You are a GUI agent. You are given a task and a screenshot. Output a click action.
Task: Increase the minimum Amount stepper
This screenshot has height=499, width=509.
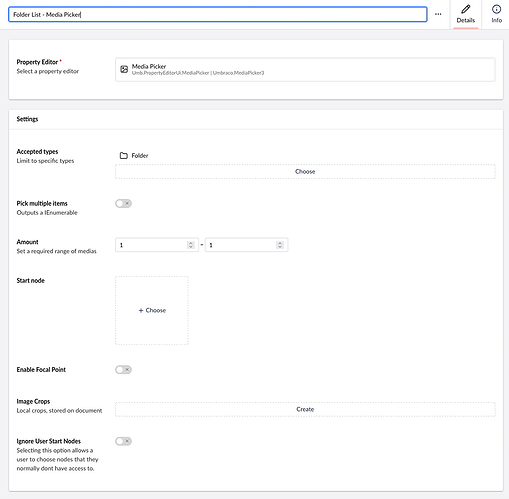(191, 243)
